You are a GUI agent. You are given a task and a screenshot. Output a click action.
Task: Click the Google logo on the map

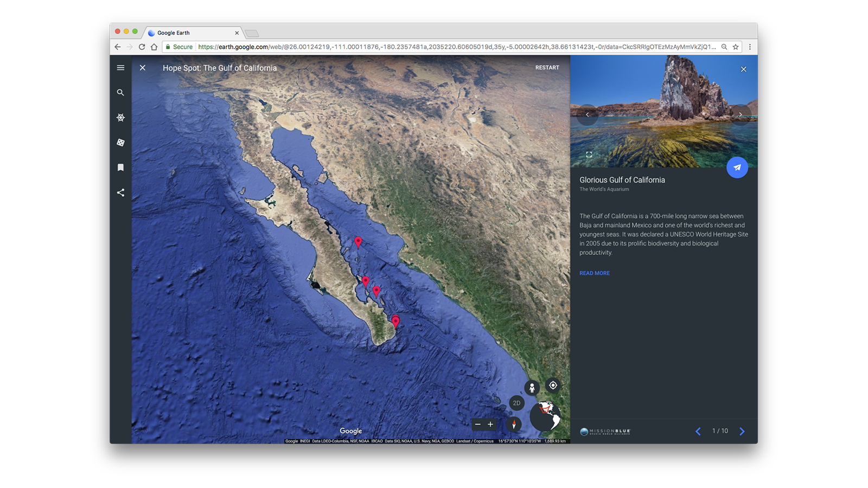(351, 431)
